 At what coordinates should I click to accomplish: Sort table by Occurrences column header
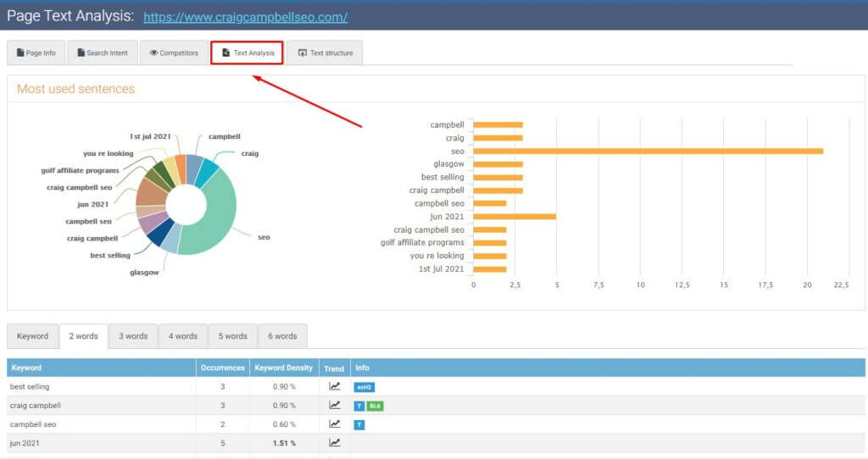click(x=223, y=368)
